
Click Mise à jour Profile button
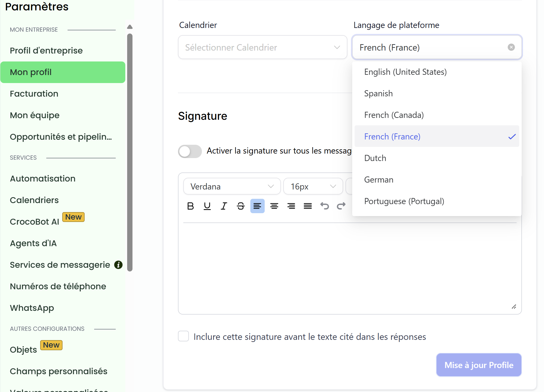[479, 365]
